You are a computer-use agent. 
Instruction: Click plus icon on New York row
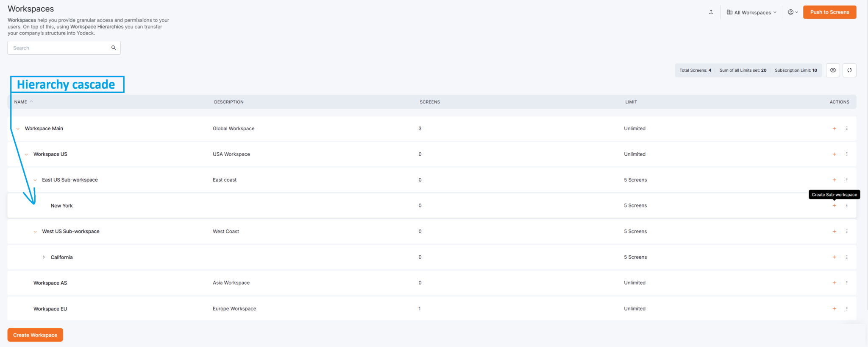(834, 206)
